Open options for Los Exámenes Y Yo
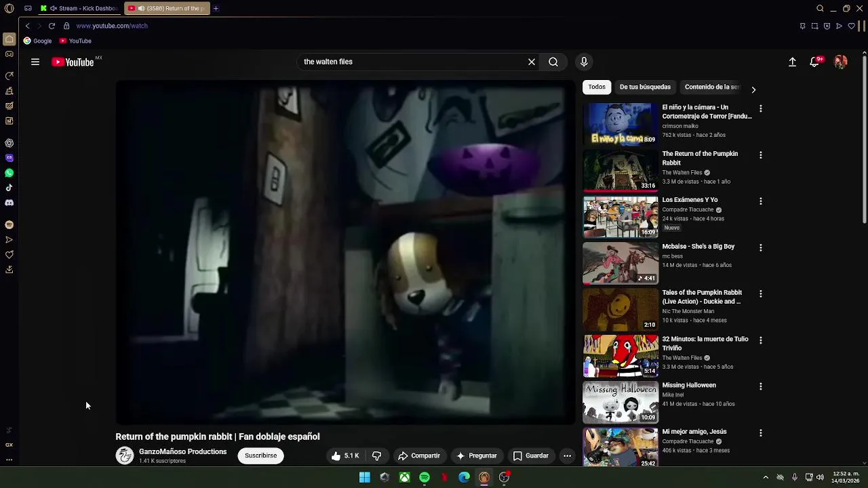 click(760, 201)
